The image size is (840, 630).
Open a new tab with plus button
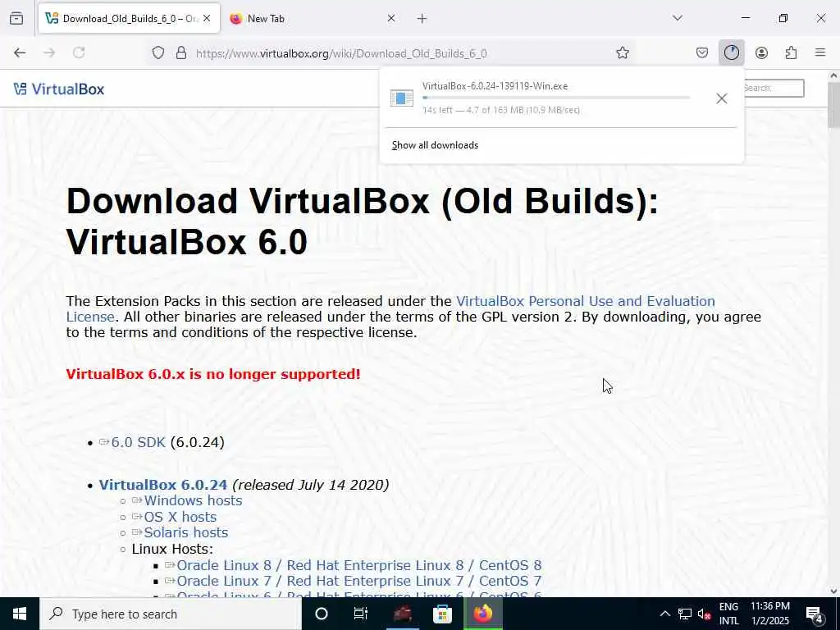[x=422, y=19]
